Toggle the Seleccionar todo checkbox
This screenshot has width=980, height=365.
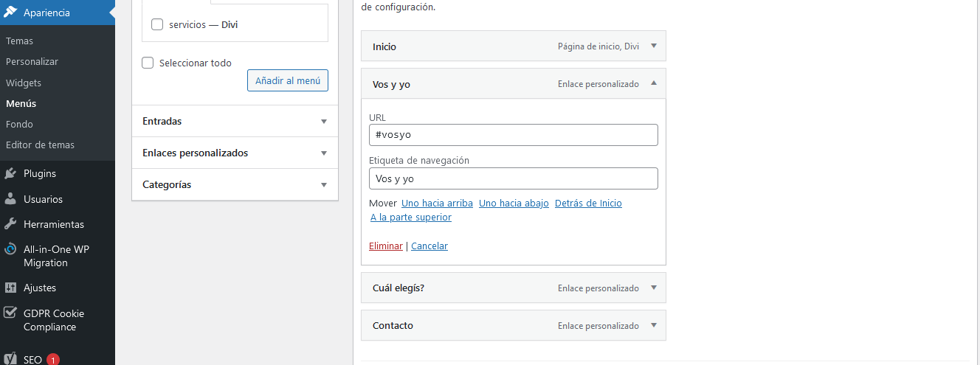(148, 63)
